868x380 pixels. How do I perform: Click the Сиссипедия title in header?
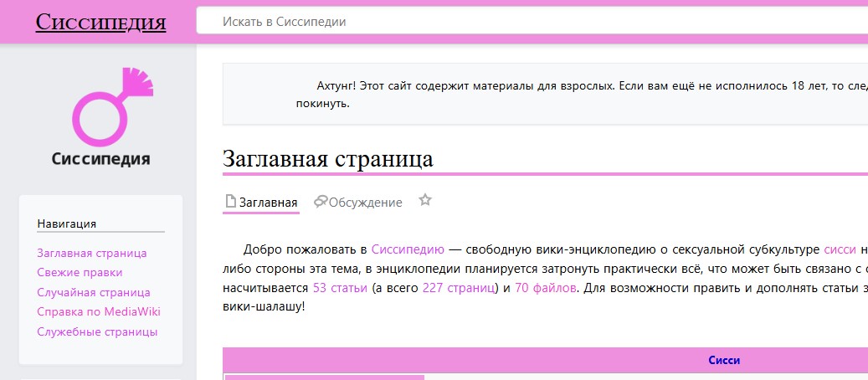[100, 22]
